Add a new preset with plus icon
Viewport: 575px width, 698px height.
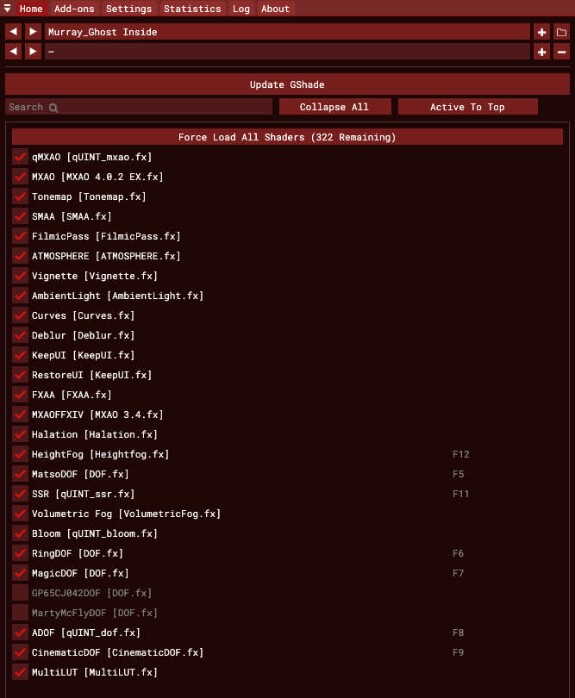pos(542,32)
